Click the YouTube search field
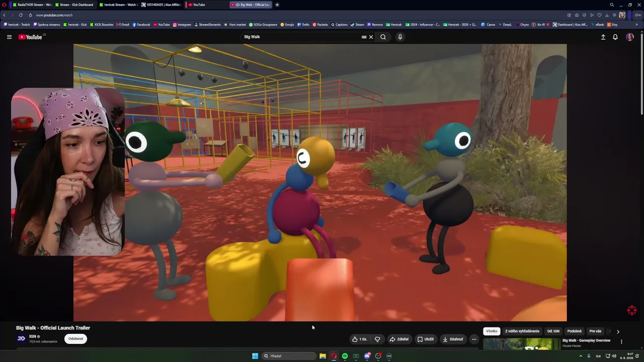 302,37
